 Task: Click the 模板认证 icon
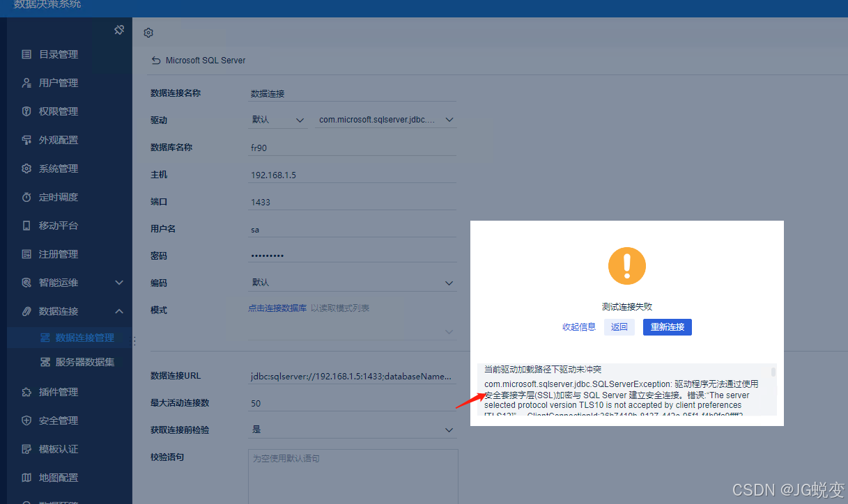pyautogui.click(x=26, y=449)
